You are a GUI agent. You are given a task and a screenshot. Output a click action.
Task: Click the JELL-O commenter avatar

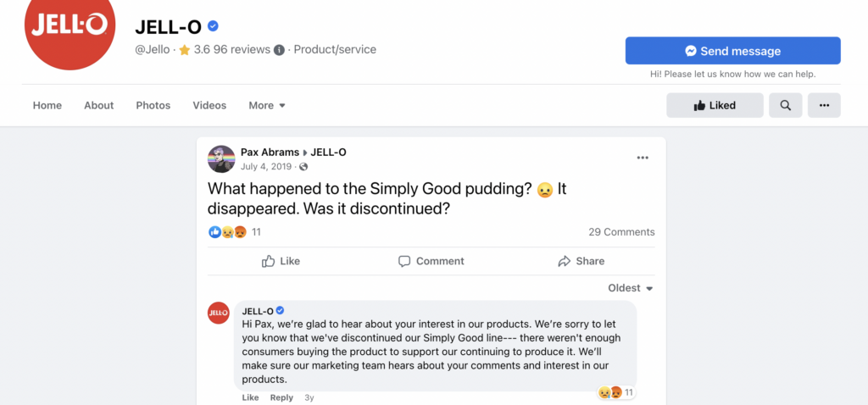219,313
